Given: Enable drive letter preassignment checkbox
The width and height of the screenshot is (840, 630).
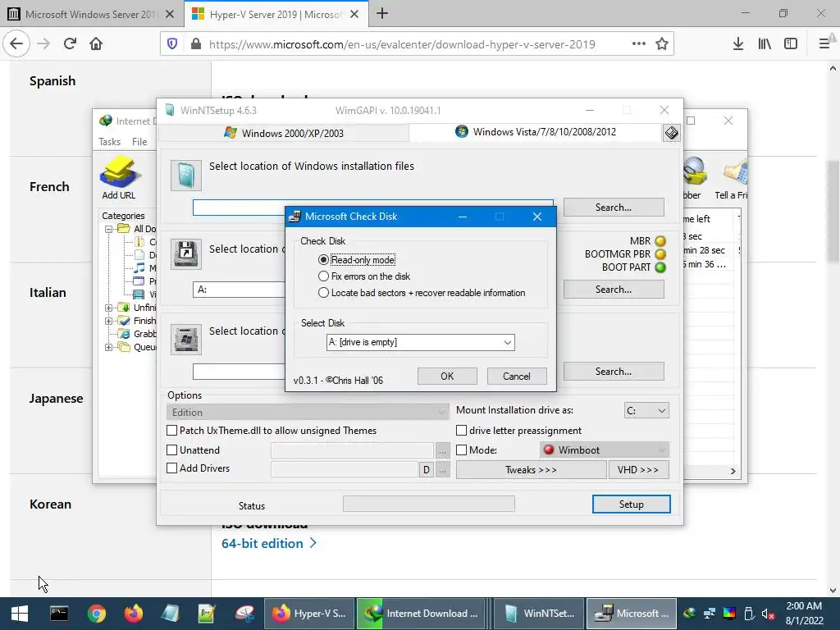Looking at the screenshot, I should pyautogui.click(x=461, y=430).
